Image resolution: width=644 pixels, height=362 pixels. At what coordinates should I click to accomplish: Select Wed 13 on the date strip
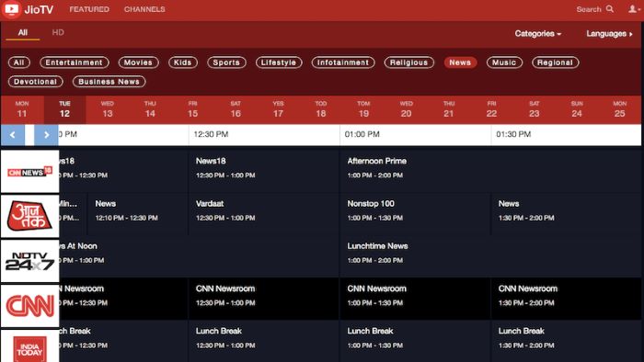[x=108, y=109]
